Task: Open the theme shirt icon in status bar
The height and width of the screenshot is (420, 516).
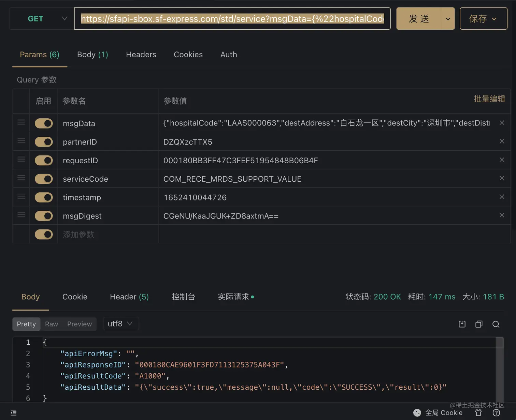Action: click(x=478, y=413)
